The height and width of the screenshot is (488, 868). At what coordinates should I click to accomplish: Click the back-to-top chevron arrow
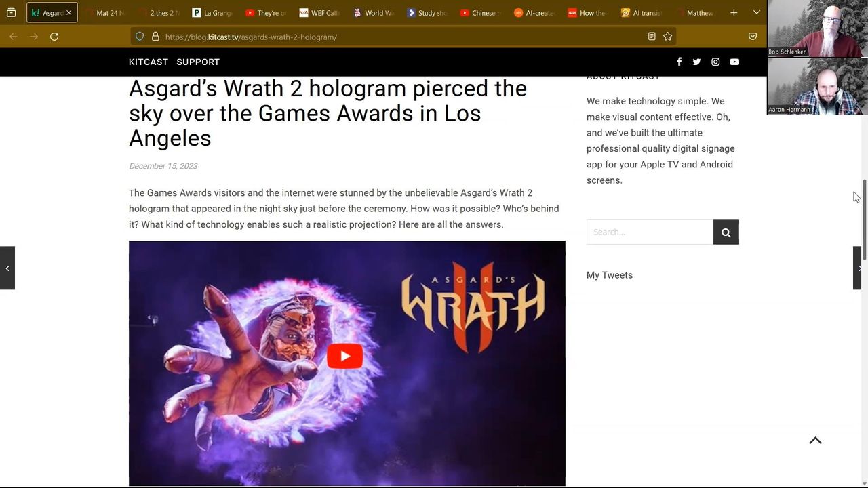[816, 441]
